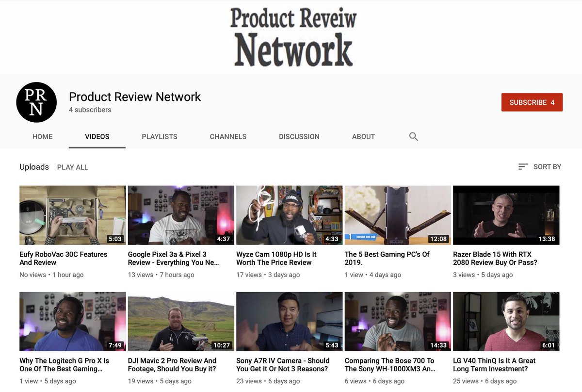
Task: Click '23 views • 6 days ago' text
Action: click(268, 381)
